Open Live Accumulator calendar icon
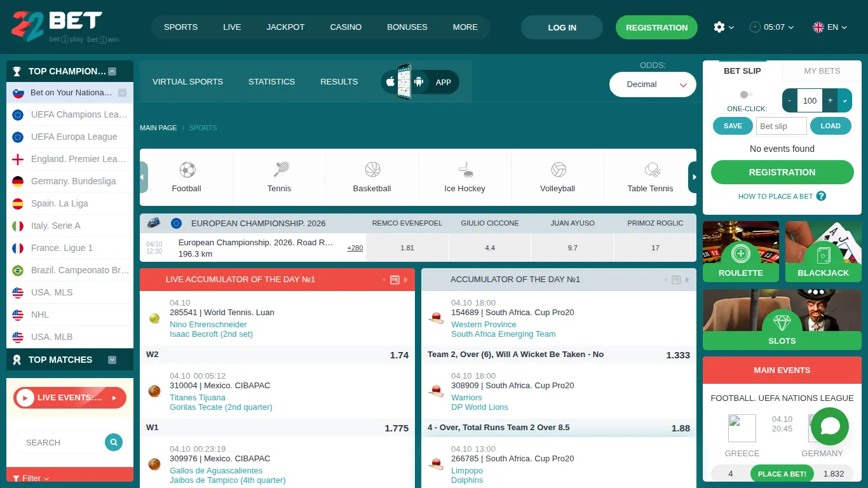The height and width of the screenshot is (488, 868). [395, 280]
